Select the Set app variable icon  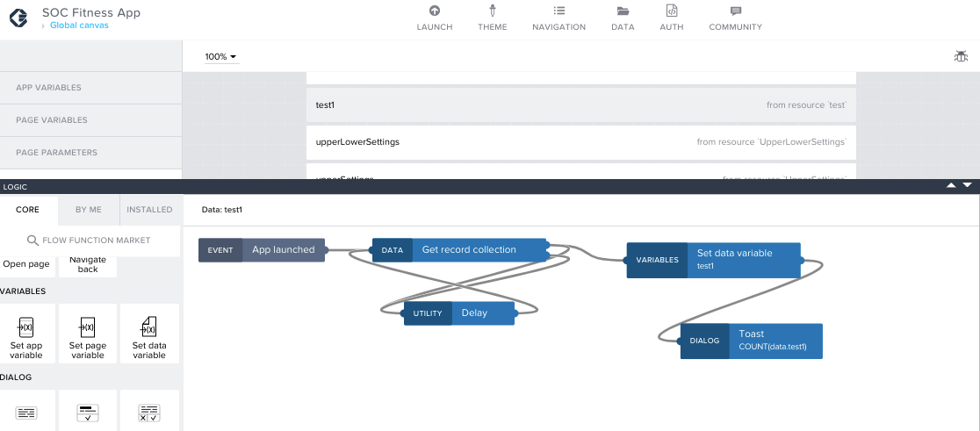[26, 327]
